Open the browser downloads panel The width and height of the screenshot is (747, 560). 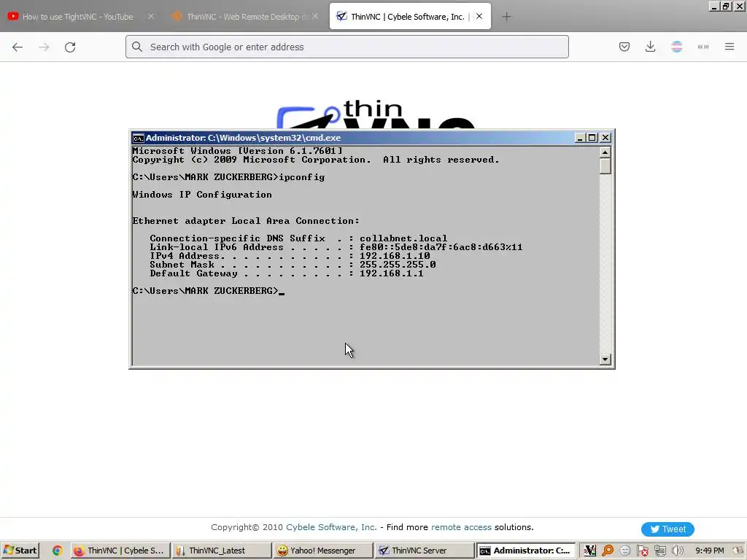650,47
